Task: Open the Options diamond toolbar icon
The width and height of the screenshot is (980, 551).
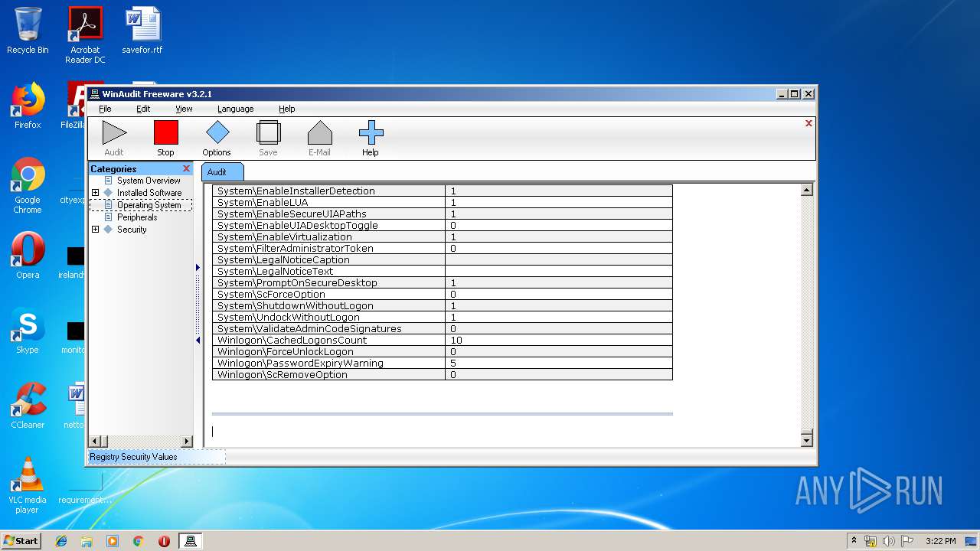Action: [x=217, y=133]
